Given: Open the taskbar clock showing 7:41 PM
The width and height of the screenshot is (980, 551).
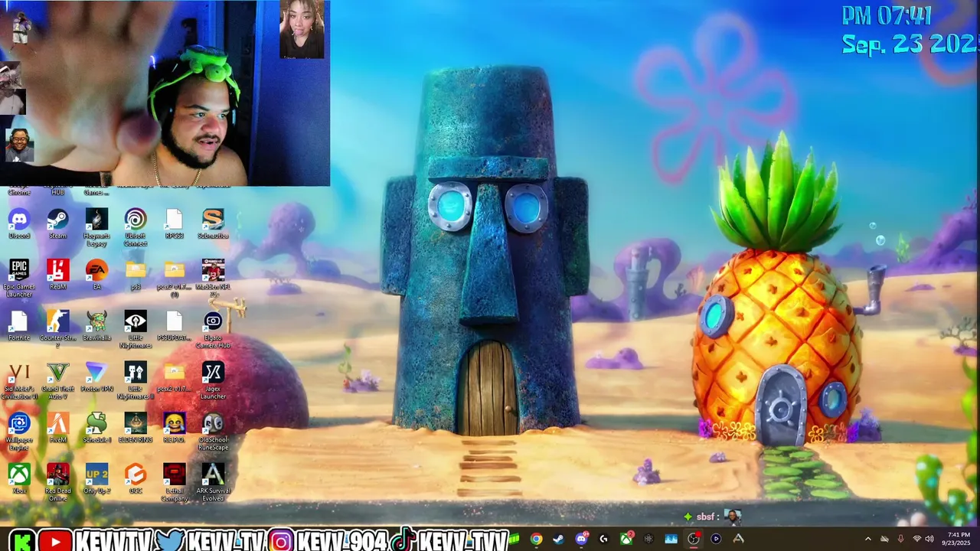Looking at the screenshot, I should click(x=958, y=539).
